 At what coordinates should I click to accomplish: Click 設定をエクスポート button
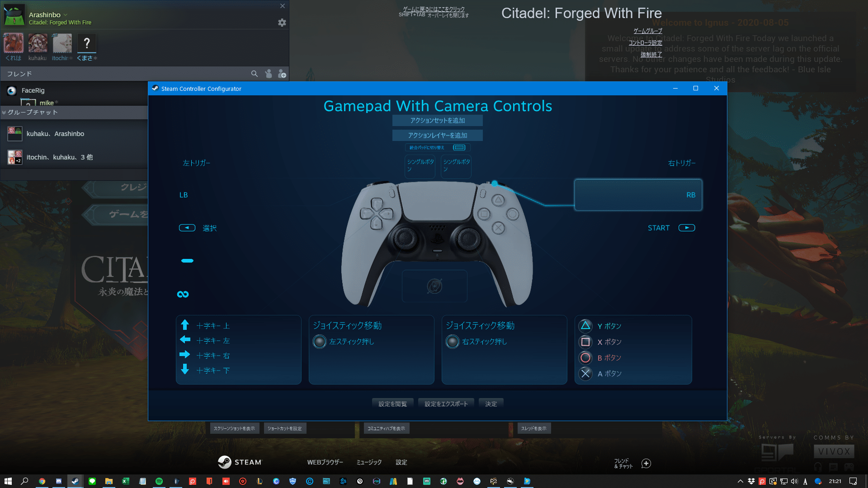446,404
